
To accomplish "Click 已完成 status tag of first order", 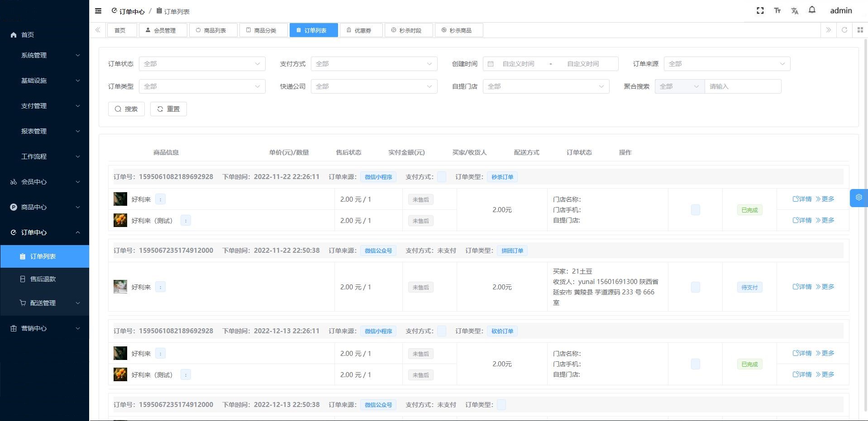I will click(749, 210).
